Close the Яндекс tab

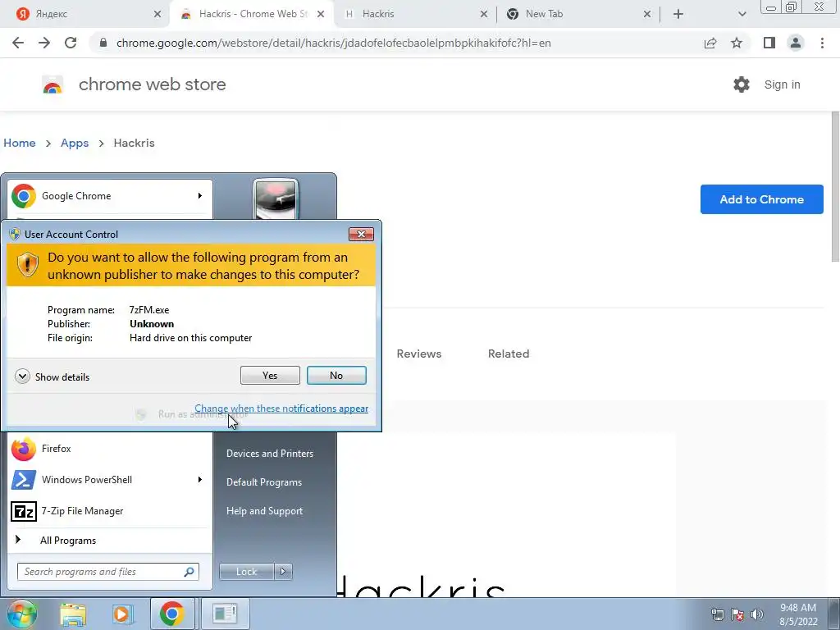pyautogui.click(x=157, y=14)
